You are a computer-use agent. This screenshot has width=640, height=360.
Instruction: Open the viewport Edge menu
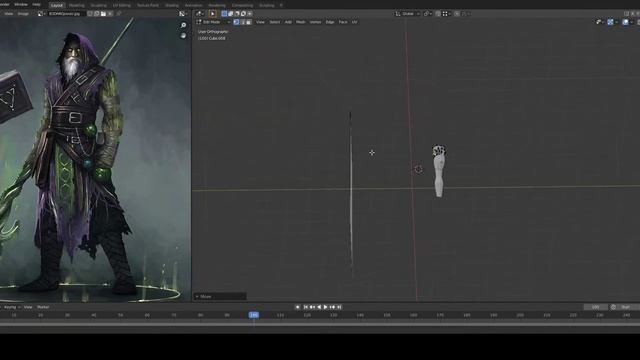coord(330,22)
